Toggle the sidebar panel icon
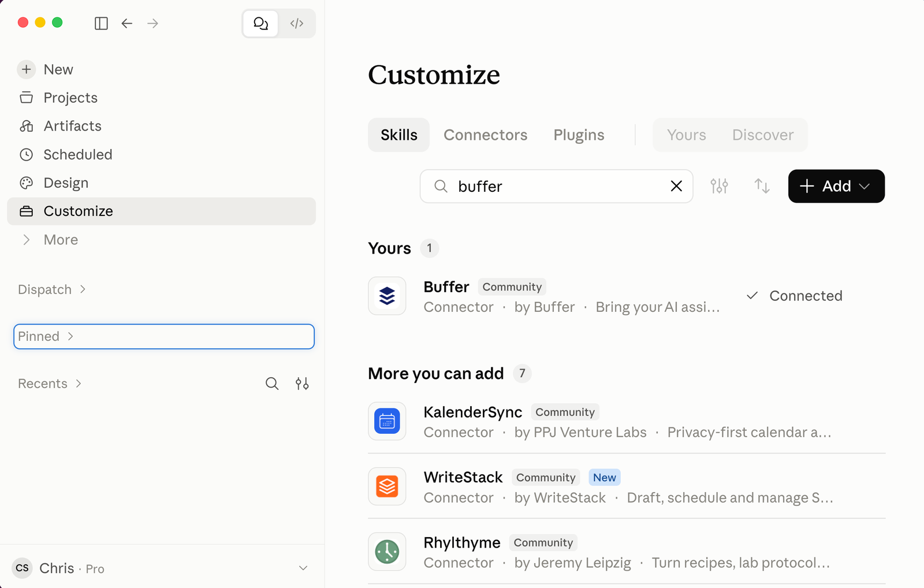 (x=101, y=23)
